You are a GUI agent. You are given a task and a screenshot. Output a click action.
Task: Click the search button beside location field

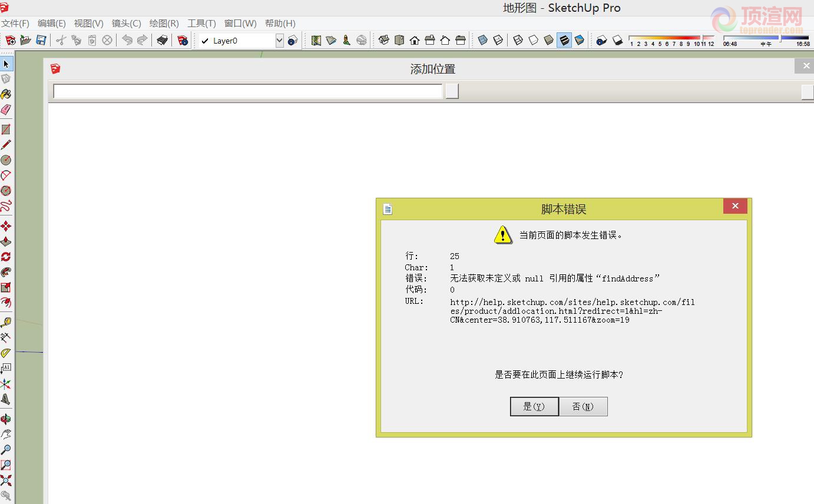[x=452, y=91]
